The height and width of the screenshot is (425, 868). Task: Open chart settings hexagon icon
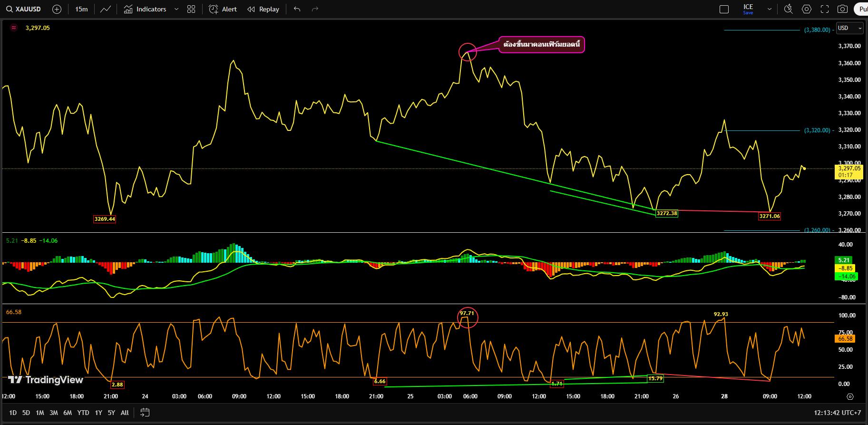[x=807, y=9]
